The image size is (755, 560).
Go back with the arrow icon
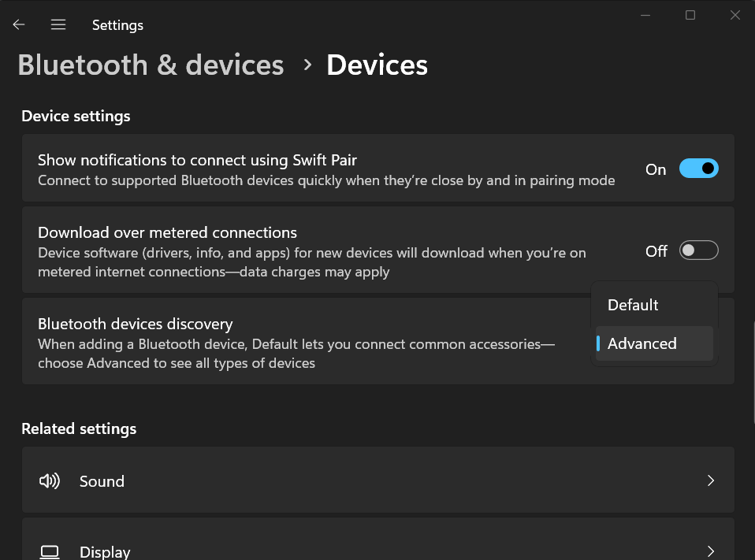tap(19, 24)
